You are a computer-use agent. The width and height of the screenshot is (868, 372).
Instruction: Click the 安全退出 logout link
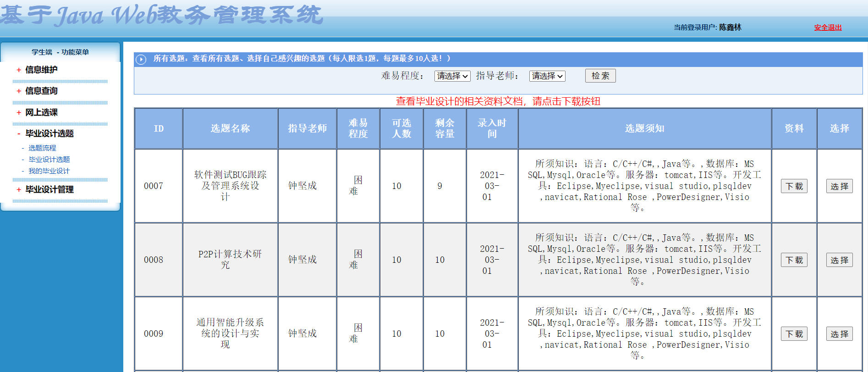828,28
